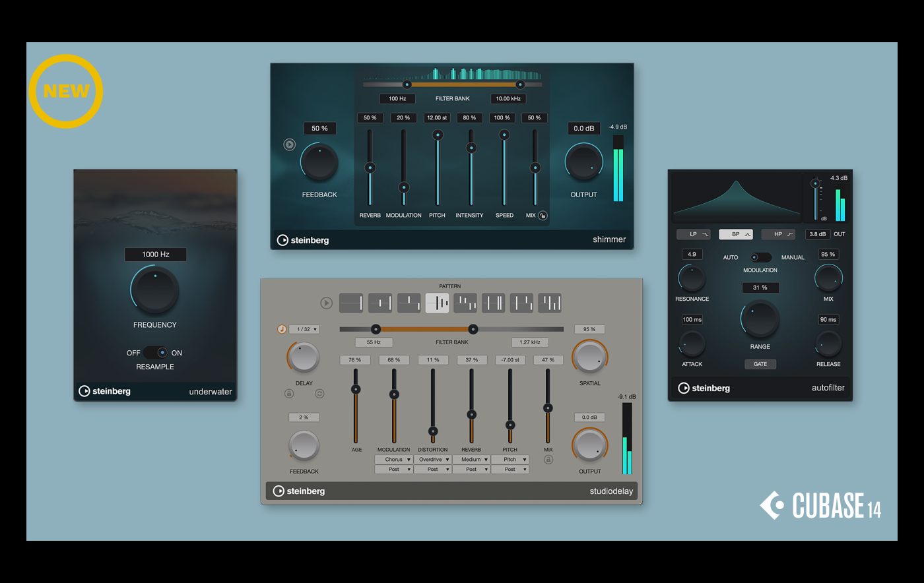Viewport: 924px width, 583px height.
Task: Select the highlighted fourth studiodelay pattern
Action: click(x=437, y=303)
